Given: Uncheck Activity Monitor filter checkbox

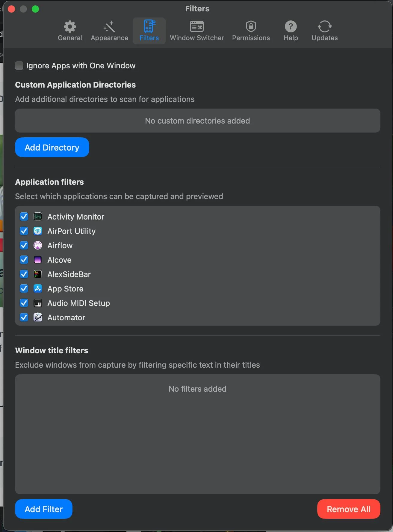Looking at the screenshot, I should click(x=24, y=217).
